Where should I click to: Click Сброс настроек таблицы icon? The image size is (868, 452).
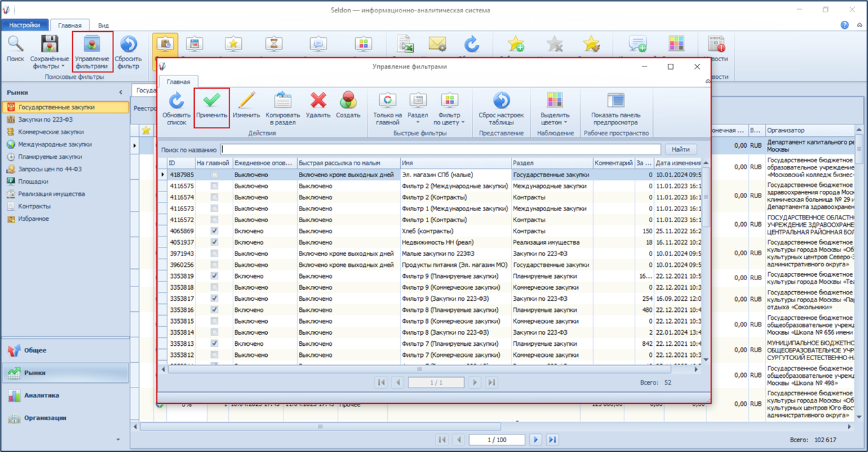pos(501,101)
